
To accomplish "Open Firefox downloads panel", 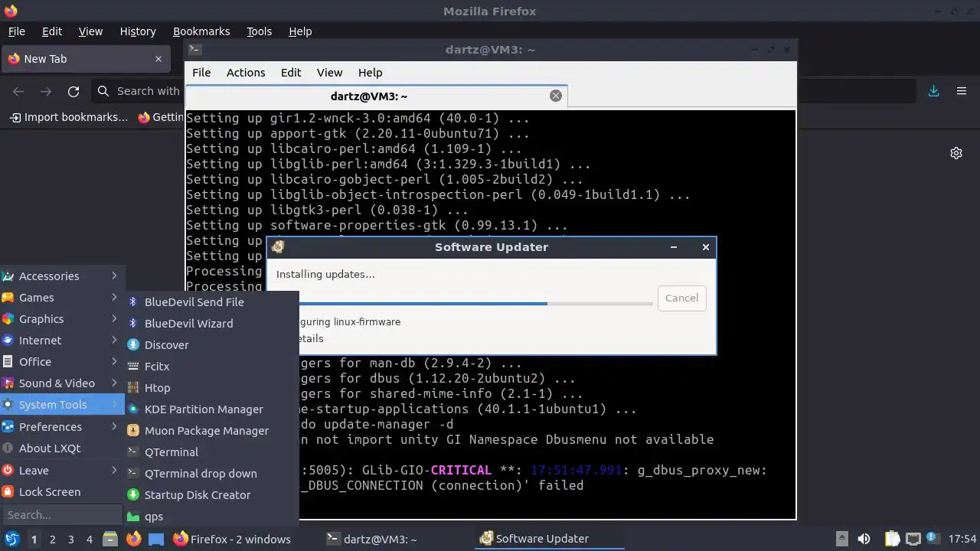I will click(x=934, y=91).
